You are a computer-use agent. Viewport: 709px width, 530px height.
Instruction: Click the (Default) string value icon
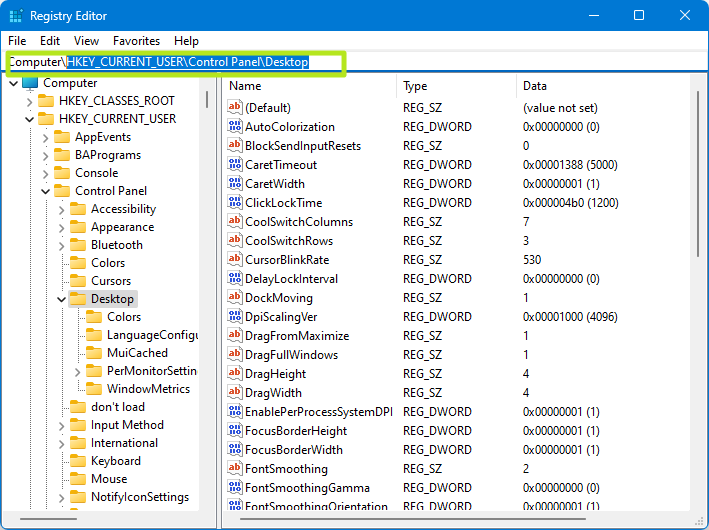coord(235,107)
